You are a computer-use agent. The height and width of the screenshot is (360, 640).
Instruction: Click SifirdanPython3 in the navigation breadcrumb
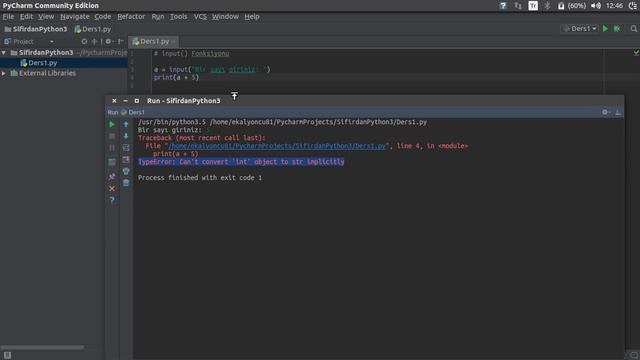click(36, 29)
